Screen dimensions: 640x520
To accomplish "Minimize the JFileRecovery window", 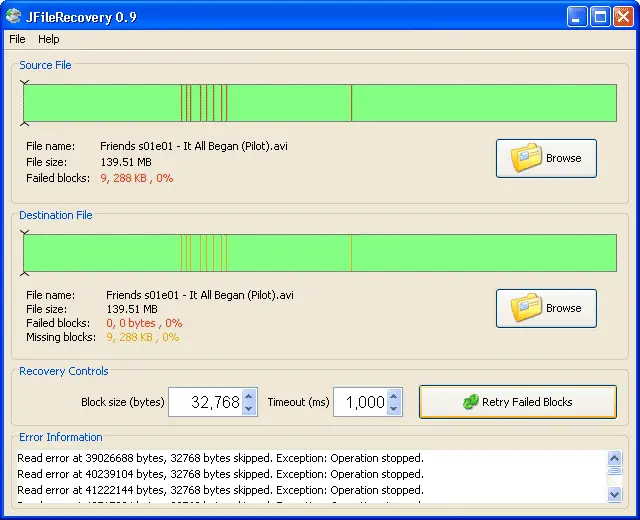I will (x=577, y=17).
